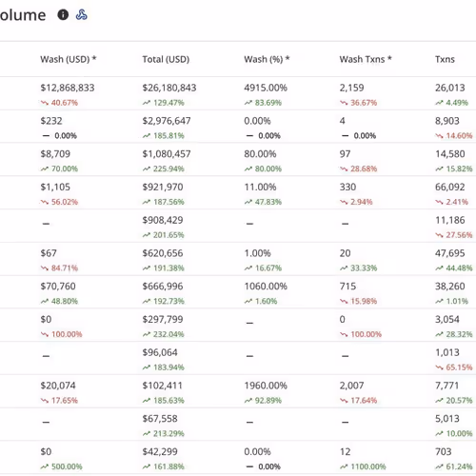Click the green trend arrow next to 1100.00%
476x476 pixels.
click(x=344, y=466)
